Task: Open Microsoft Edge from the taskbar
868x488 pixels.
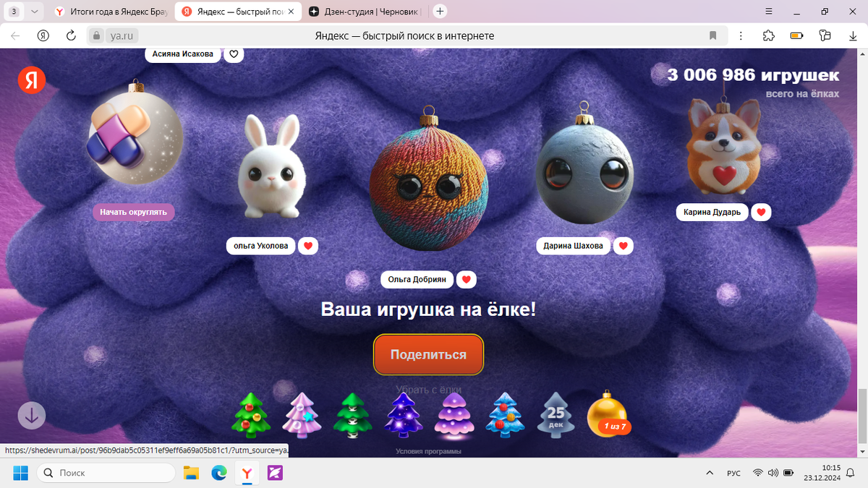Action: click(x=219, y=473)
